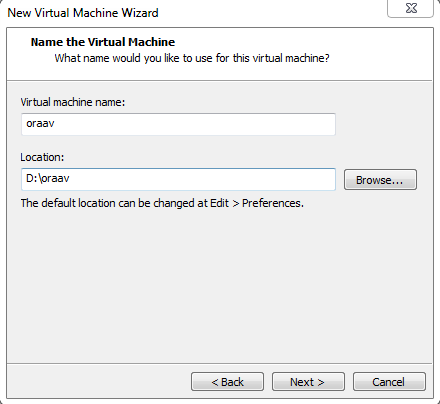The width and height of the screenshot is (440, 404).
Task: Select the "Name the Virtual Machine" heading
Action: [103, 42]
